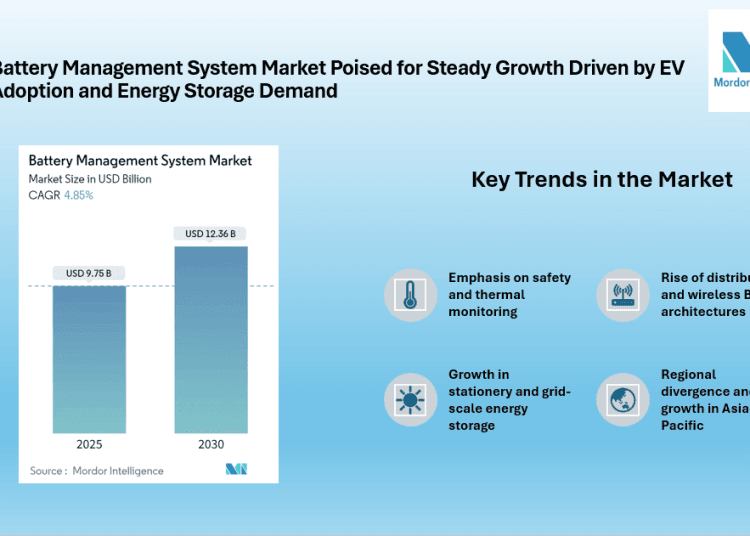Click the Mordor logo in top-right corner
The image size is (750, 536).
(729, 60)
